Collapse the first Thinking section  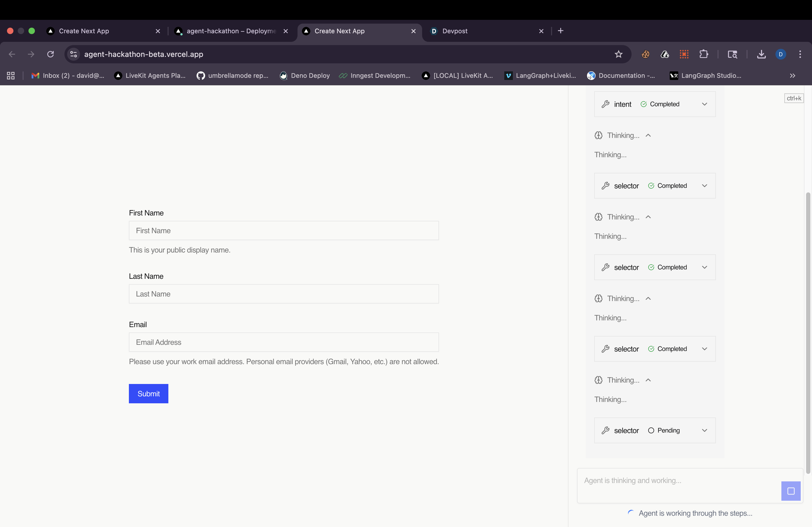tap(648, 136)
